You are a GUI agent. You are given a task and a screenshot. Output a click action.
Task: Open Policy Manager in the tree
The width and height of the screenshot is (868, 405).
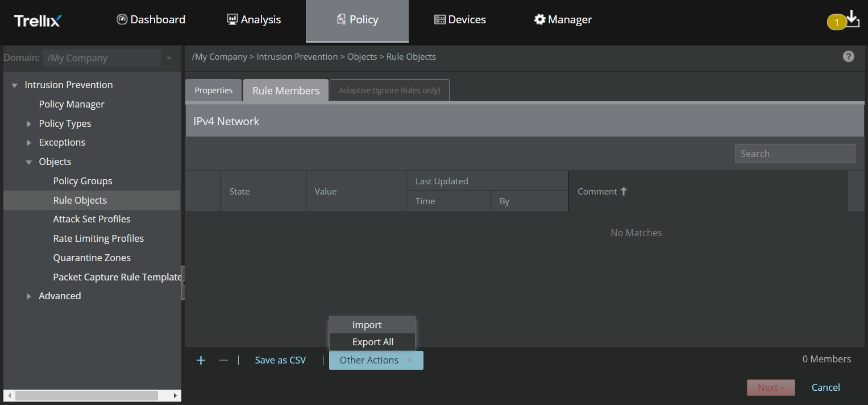pos(72,104)
